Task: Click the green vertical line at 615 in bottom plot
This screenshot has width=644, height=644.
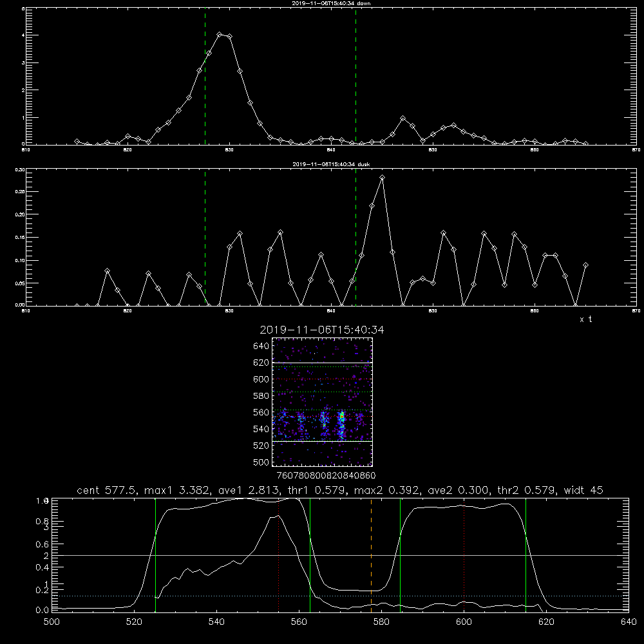Action: tap(526, 554)
